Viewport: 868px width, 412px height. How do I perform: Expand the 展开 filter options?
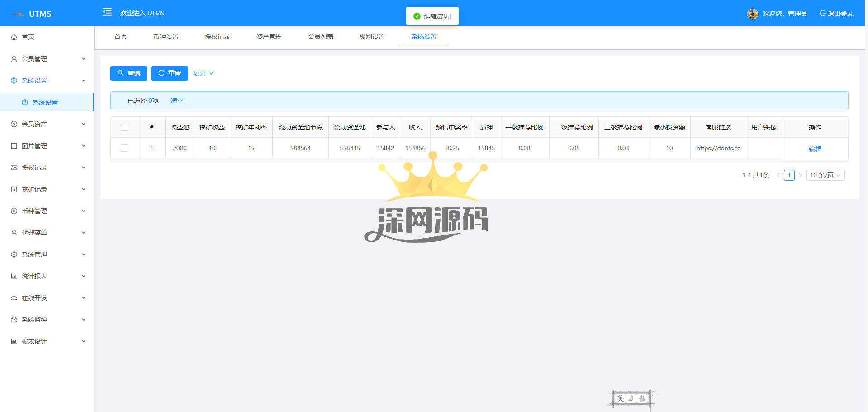tap(204, 73)
